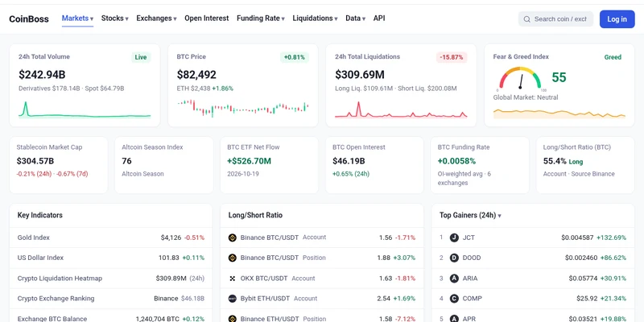
Task: Click the Binance icon beside BTC/USDT Position
Action: tap(233, 258)
